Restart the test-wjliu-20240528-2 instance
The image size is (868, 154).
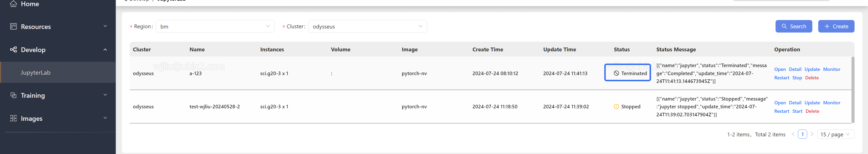point(781,111)
